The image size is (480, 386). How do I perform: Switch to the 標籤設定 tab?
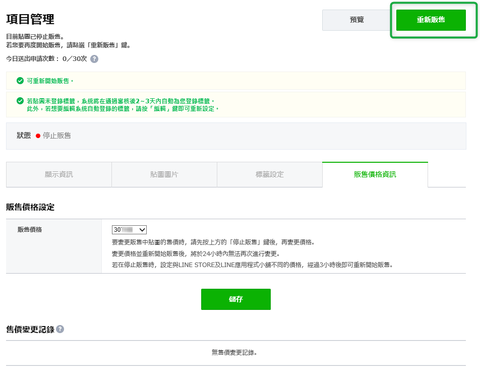(270, 174)
